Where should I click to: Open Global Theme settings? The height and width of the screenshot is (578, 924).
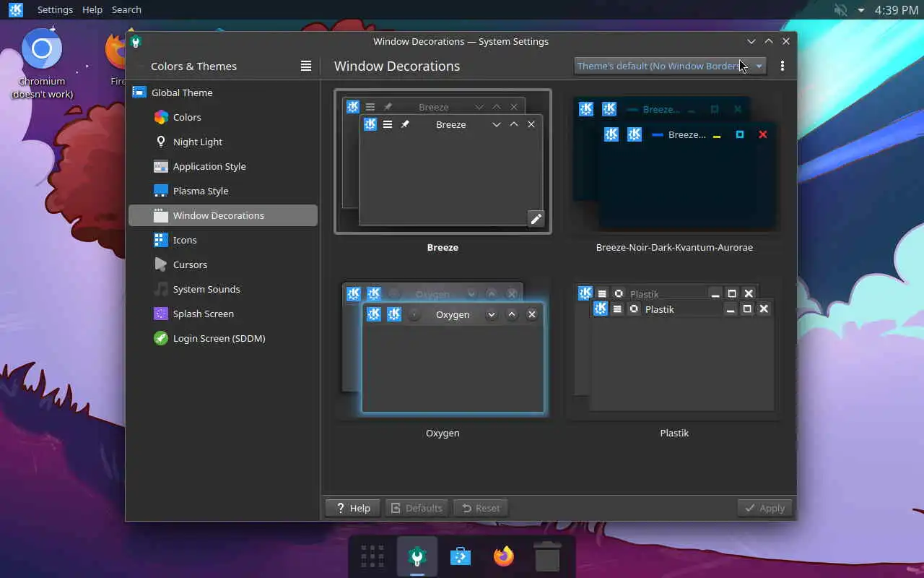point(222,92)
